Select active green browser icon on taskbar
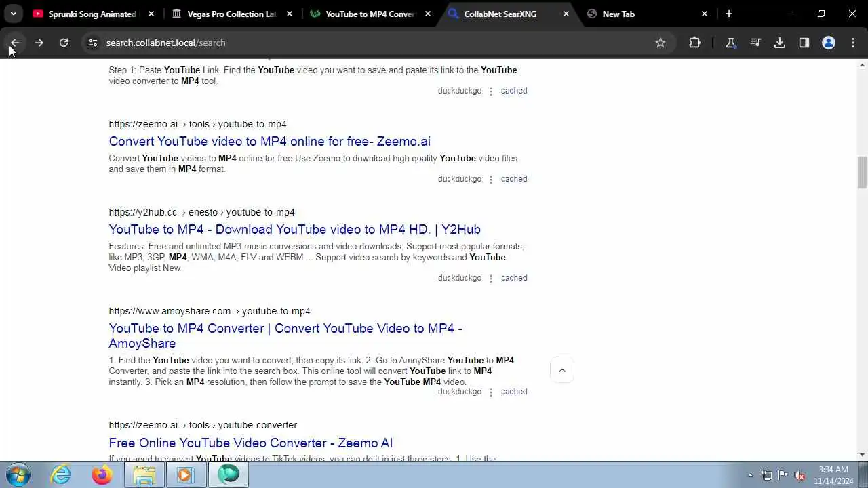 pyautogui.click(x=229, y=474)
